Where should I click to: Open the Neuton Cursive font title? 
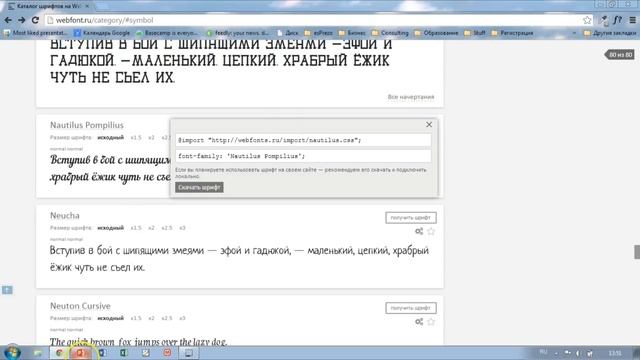coord(80,306)
